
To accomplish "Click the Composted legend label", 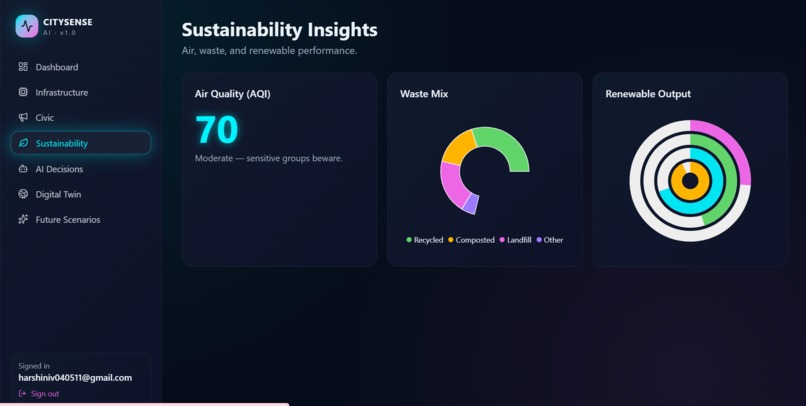I will point(475,240).
